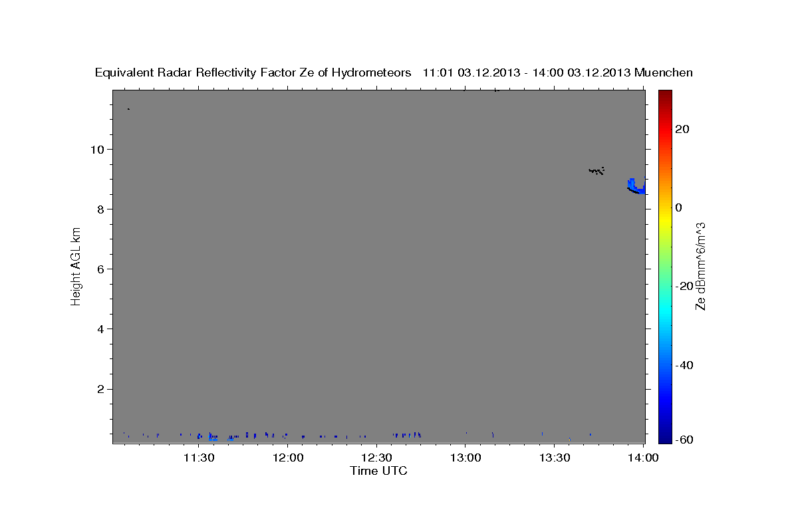This screenshot has height=532, width=798.
Task: Click the colorbar label -20
Action: point(685,286)
